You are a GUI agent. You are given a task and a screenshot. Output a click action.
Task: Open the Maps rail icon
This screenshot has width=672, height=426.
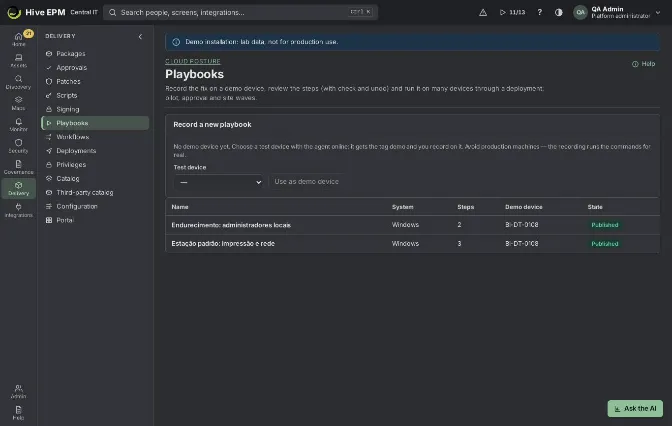pos(18,103)
